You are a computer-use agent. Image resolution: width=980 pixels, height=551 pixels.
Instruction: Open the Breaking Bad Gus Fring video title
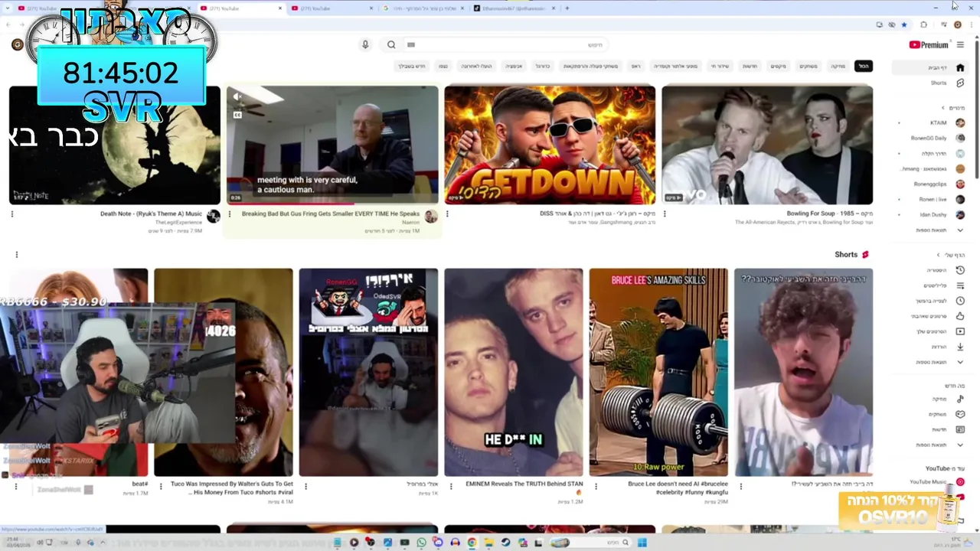click(331, 214)
